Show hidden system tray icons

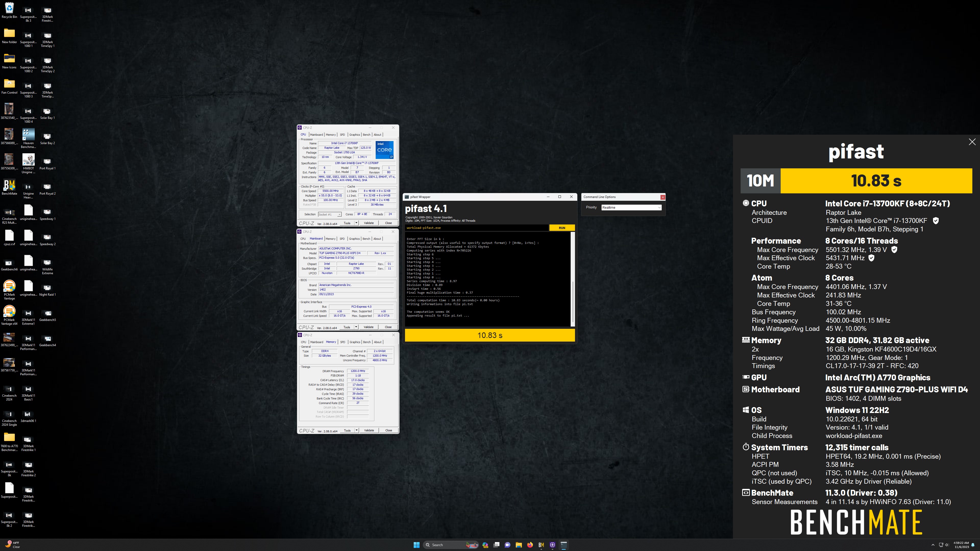click(933, 545)
